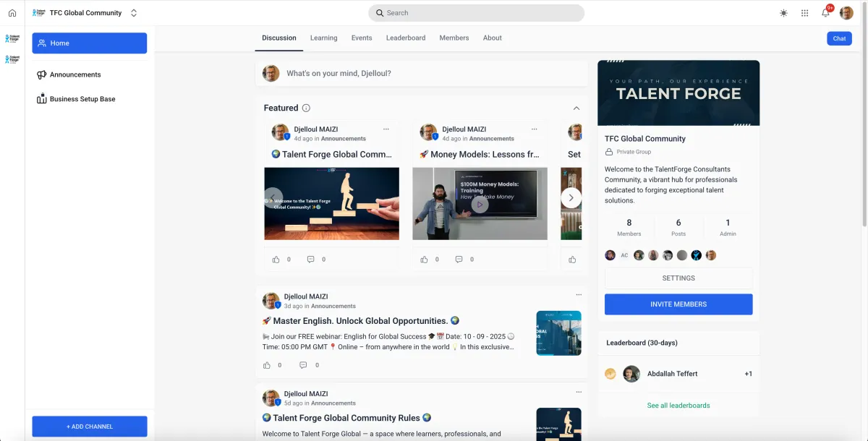Open the Talent Forge Global Community featured title

click(331, 154)
